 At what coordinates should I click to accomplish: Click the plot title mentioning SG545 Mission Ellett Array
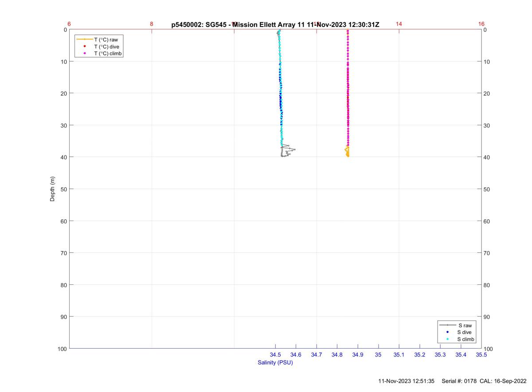click(x=275, y=25)
